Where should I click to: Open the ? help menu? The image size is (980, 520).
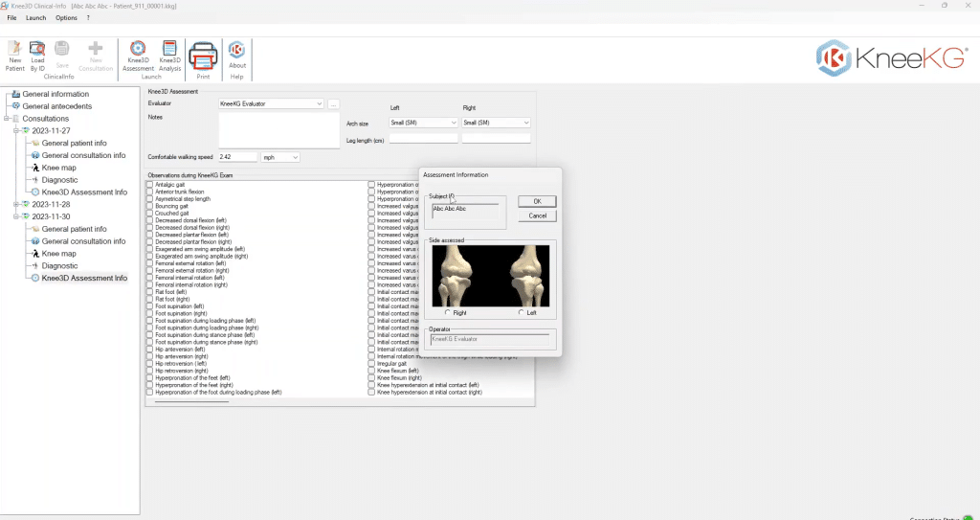(x=88, y=18)
